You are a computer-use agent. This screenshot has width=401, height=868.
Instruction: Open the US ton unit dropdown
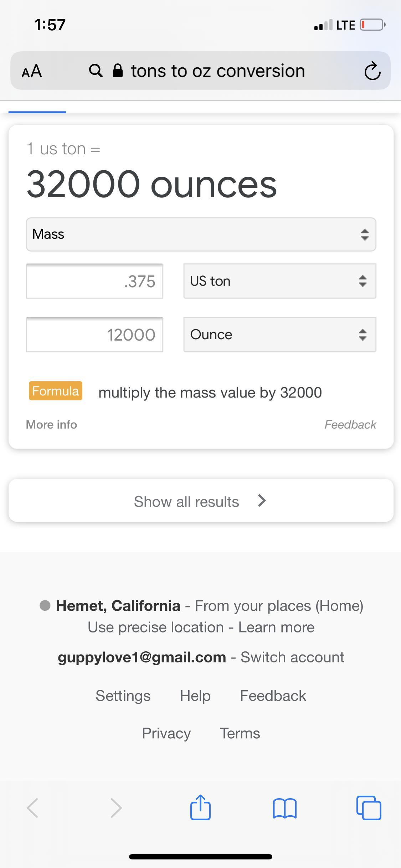coord(279,281)
